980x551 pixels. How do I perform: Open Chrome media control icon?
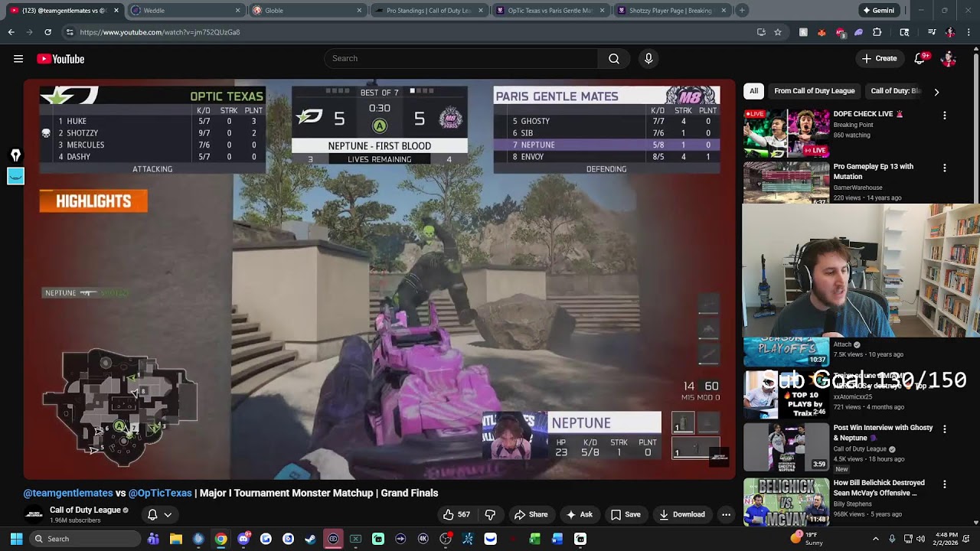(x=932, y=32)
